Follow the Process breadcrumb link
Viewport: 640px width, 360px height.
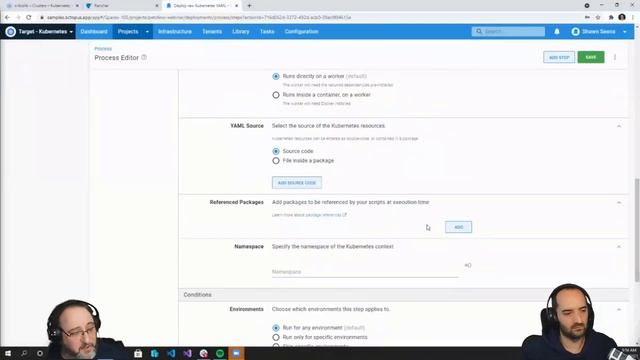[x=103, y=49]
